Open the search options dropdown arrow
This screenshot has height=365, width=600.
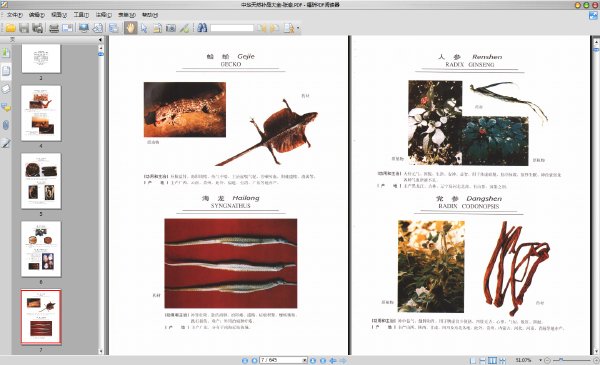coord(298,28)
